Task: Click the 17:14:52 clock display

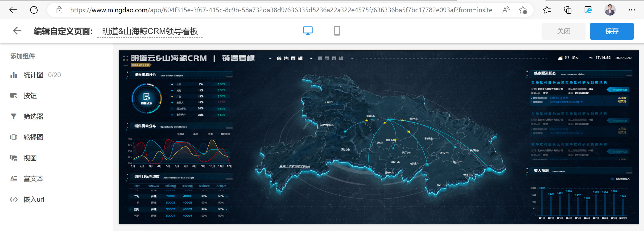Action: point(603,58)
